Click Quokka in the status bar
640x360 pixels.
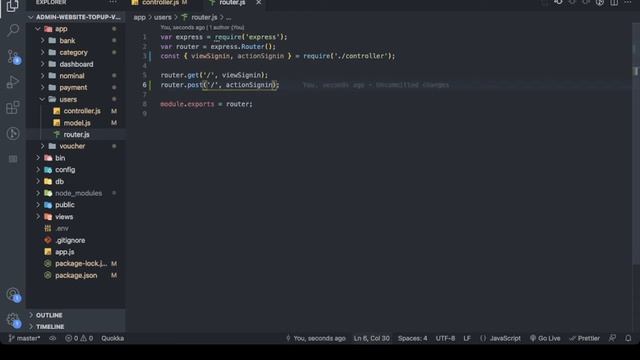pos(112,338)
